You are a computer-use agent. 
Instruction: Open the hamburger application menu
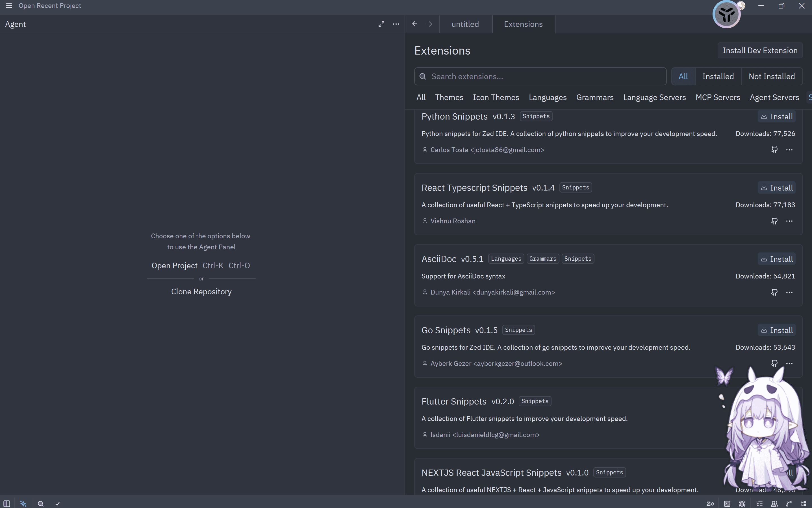9,6
